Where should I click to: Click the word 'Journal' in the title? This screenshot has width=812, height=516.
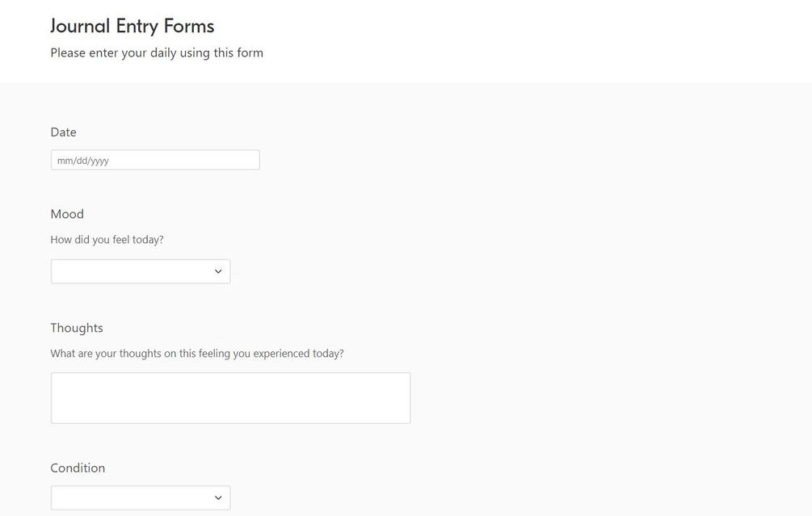(x=80, y=26)
